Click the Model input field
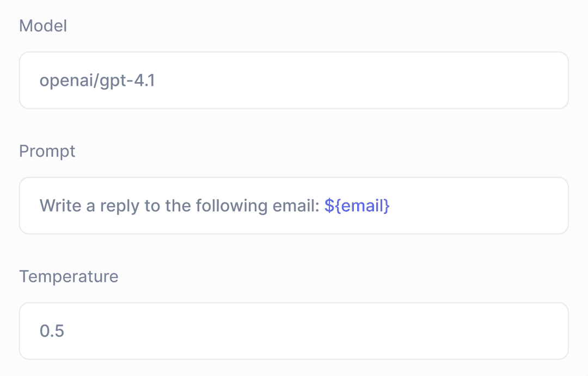The height and width of the screenshot is (376, 588). [294, 81]
